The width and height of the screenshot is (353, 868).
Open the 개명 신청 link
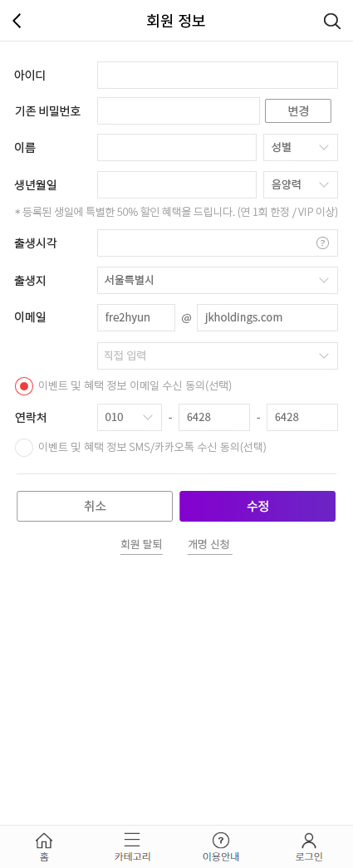[x=209, y=544]
